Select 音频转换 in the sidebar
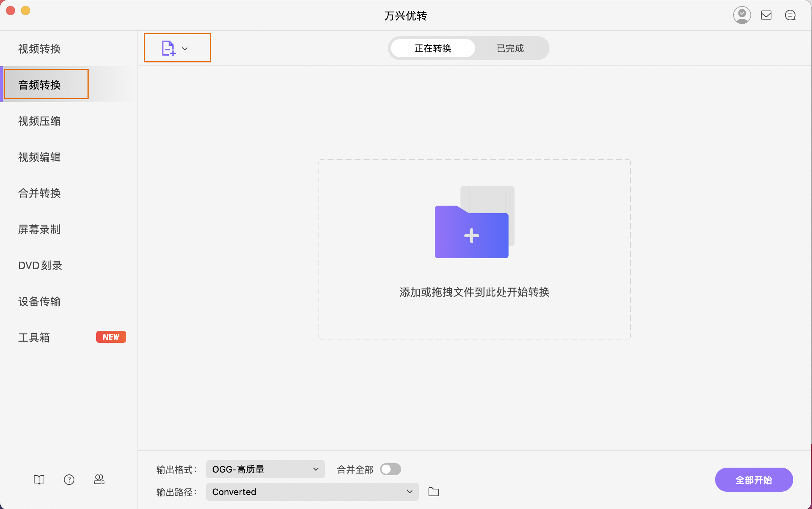812x509 pixels. click(x=69, y=85)
